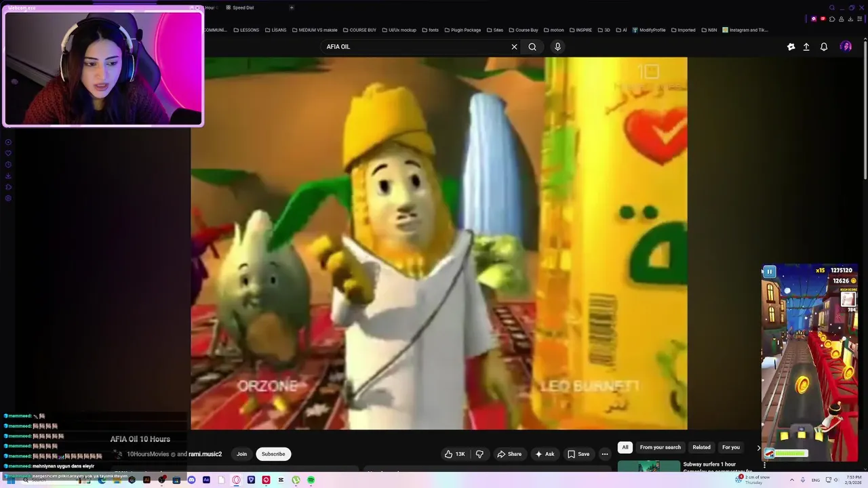Viewport: 868px width, 488px height.
Task: Open Spotify from the taskbar
Action: click(x=311, y=480)
